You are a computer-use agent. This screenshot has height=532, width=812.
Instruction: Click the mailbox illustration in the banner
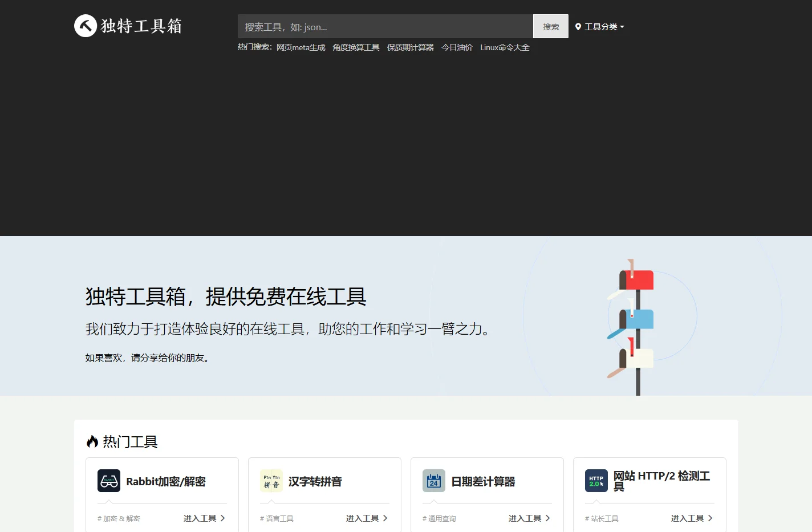click(632, 327)
